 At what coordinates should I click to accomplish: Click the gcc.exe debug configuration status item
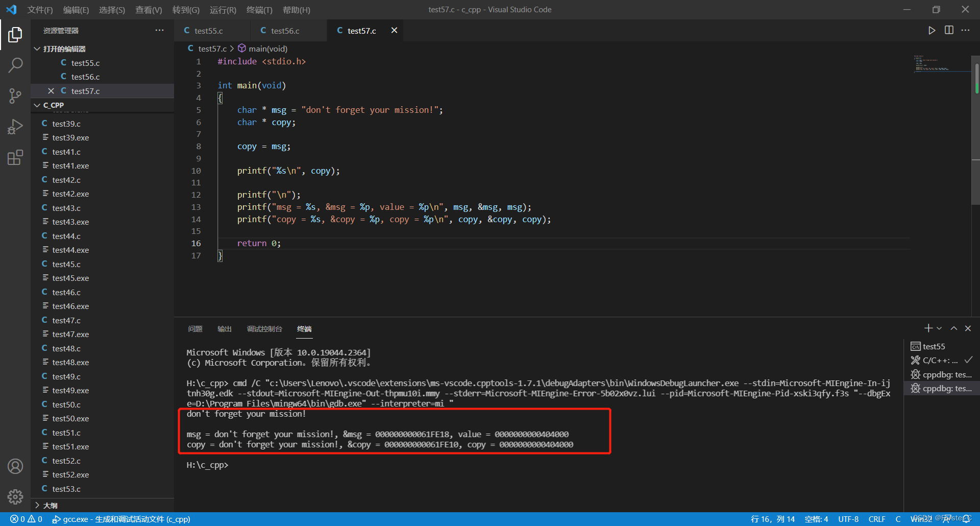[x=121, y=519]
